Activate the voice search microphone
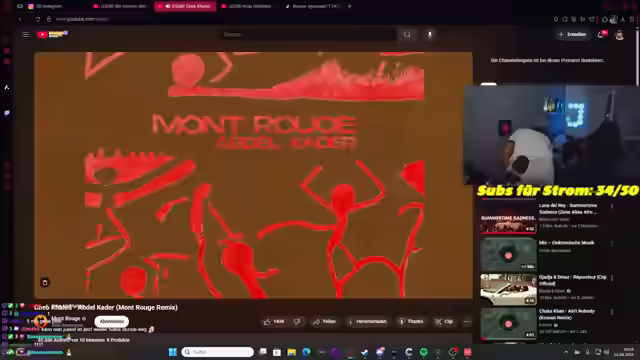640x360 pixels. (x=430, y=35)
